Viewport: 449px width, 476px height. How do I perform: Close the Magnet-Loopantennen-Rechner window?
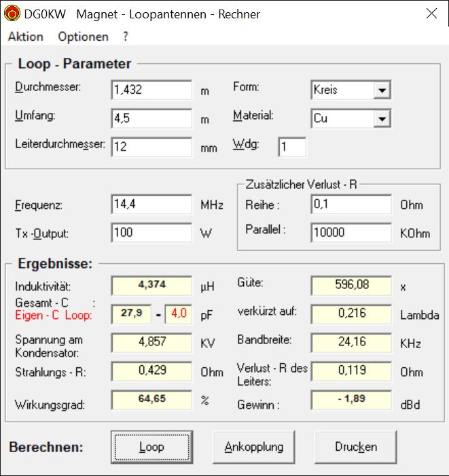pos(431,14)
